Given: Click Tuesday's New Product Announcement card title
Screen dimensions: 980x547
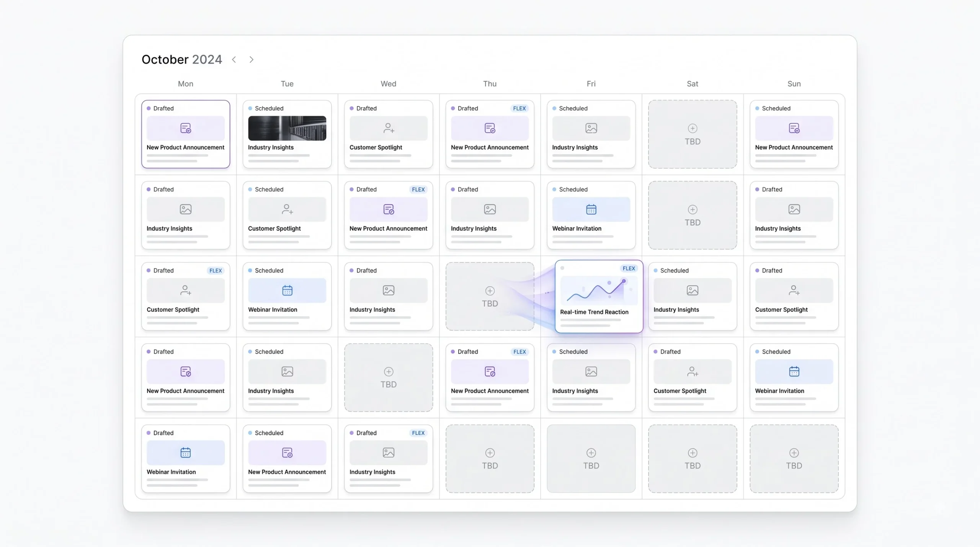Looking at the screenshot, I should click(287, 472).
